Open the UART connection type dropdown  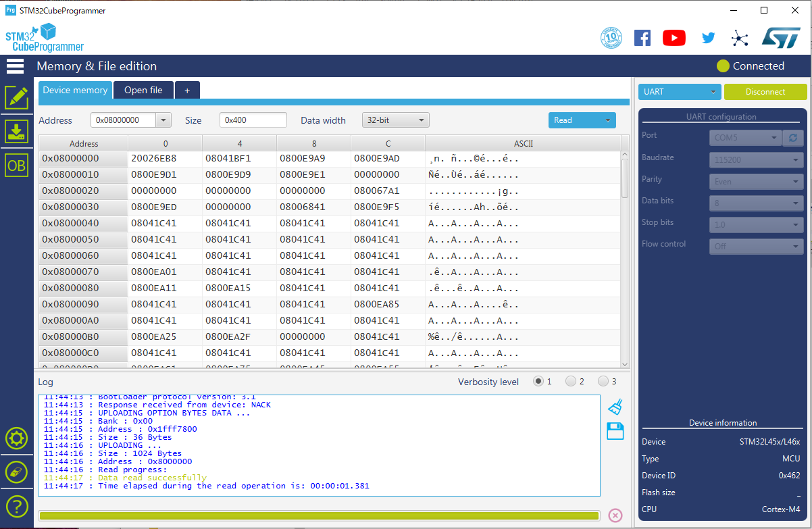click(x=680, y=92)
